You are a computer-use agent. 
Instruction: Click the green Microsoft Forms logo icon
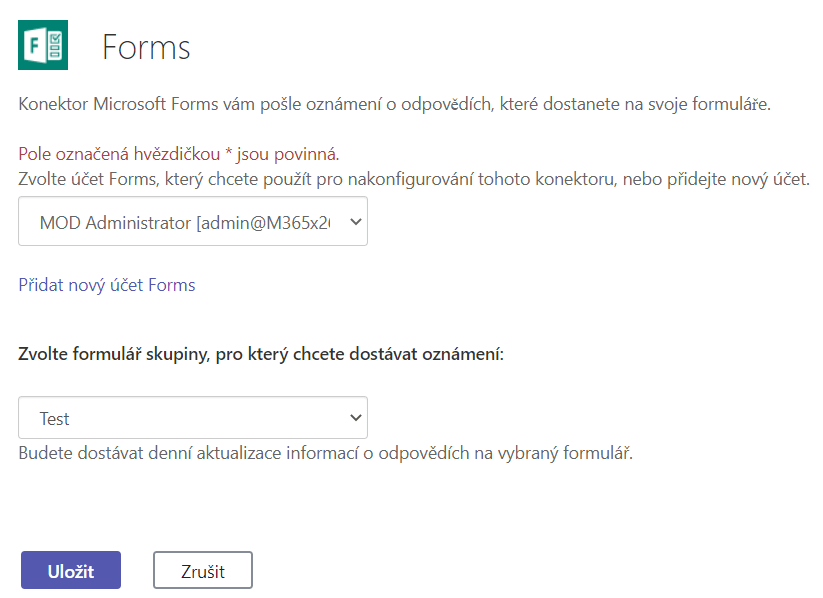click(43, 45)
